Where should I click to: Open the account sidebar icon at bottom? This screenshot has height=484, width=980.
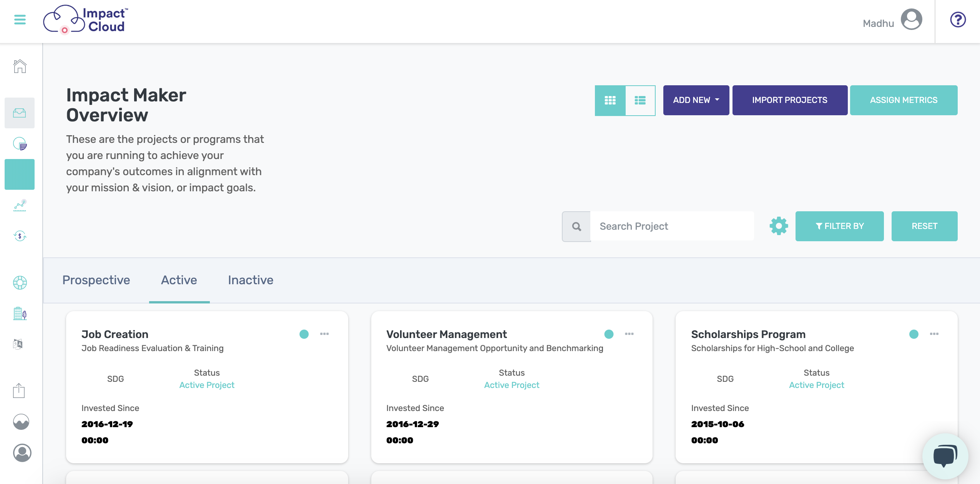(22, 453)
